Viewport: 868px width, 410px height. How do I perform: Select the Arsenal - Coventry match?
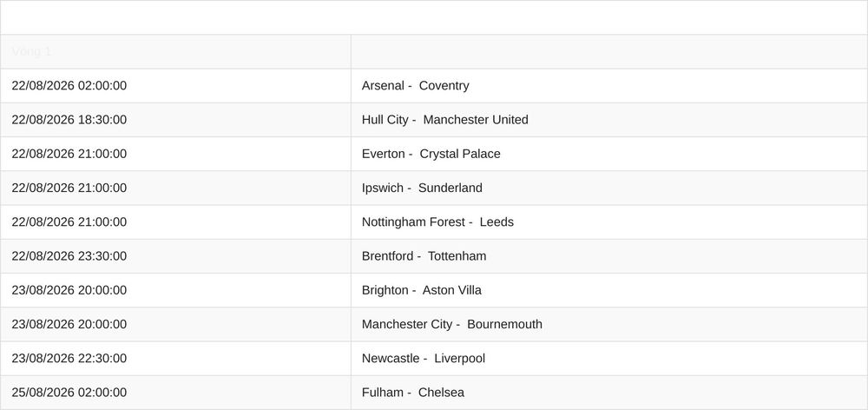415,86
